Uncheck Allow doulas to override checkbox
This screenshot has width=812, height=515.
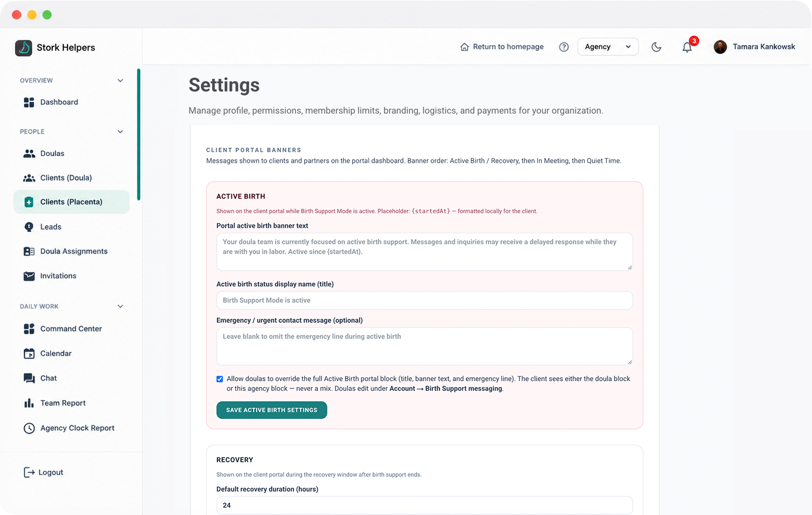click(x=220, y=379)
